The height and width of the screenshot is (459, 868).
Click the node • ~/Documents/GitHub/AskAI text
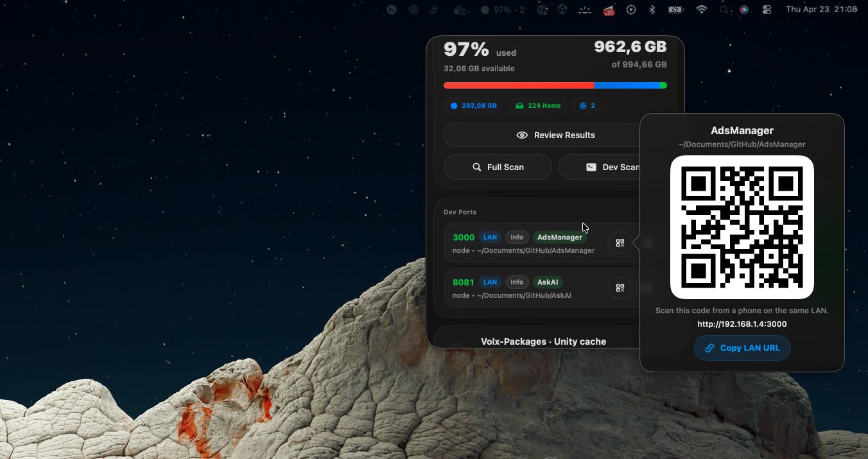click(512, 295)
